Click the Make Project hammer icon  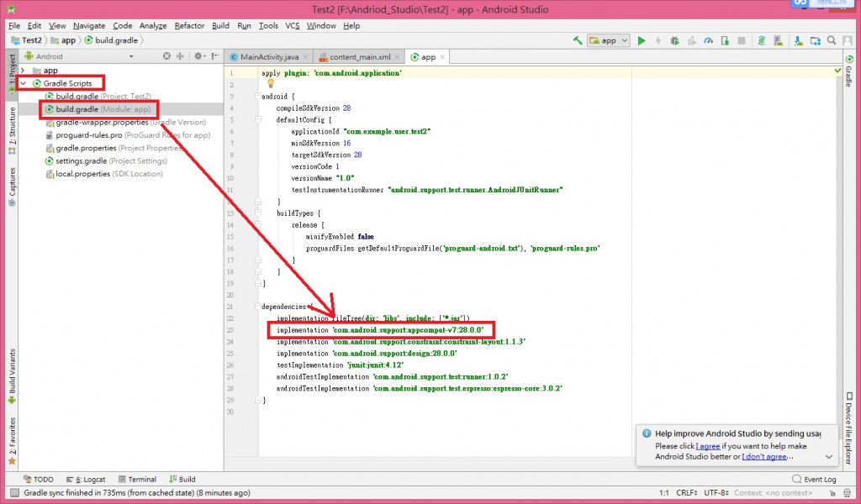(577, 40)
